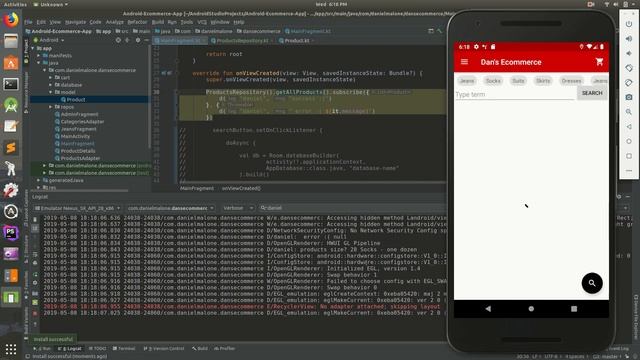640x360 pixels.
Task: Open the emulator device dropdown in Logcat
Action: 77,208
